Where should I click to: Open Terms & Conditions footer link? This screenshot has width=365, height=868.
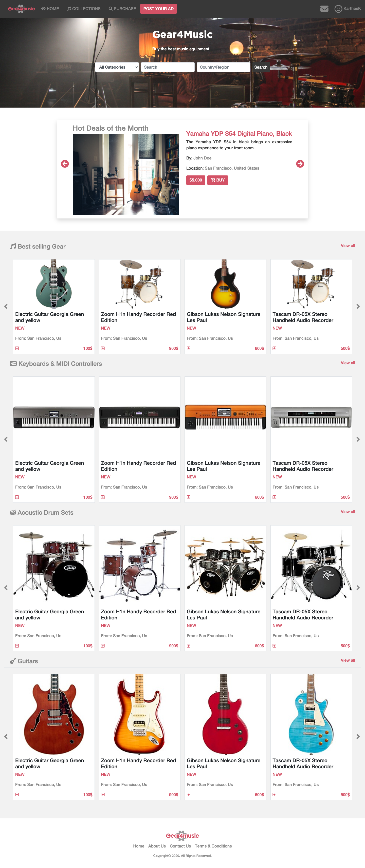pos(213,846)
